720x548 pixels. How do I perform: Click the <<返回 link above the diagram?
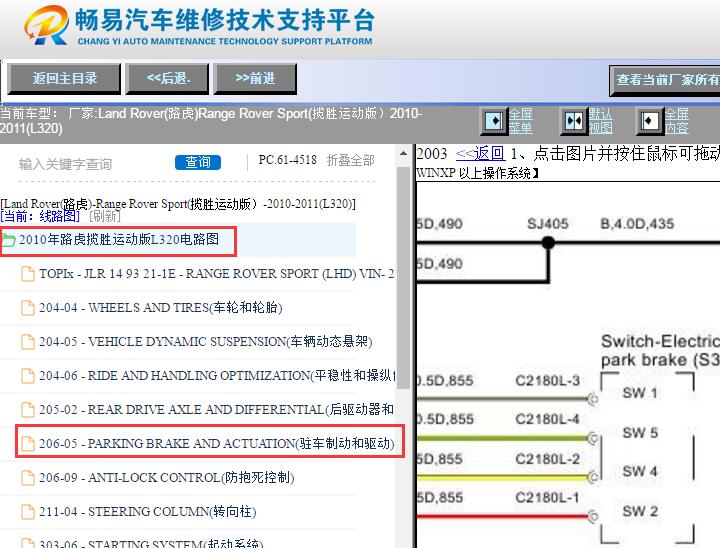[x=480, y=153]
